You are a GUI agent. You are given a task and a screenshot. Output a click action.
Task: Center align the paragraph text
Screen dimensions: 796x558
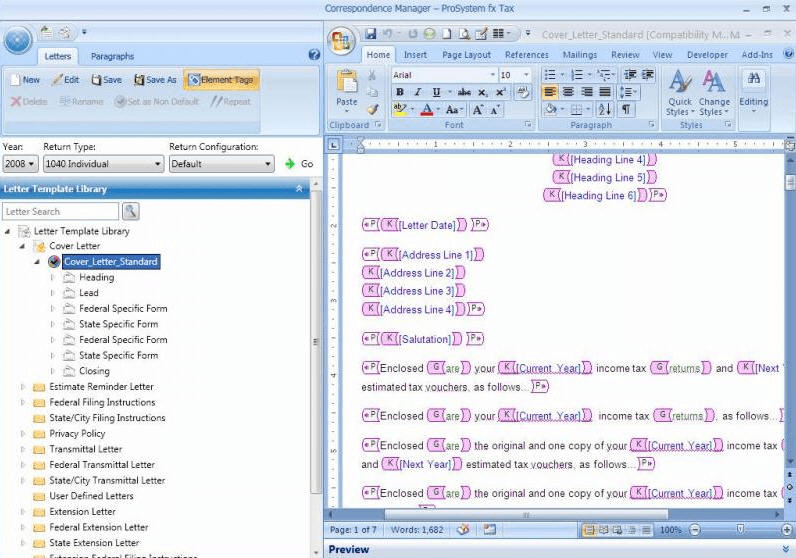(568, 92)
